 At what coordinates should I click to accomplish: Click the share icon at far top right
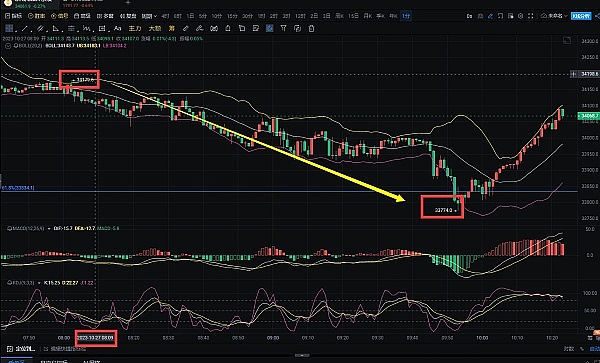tap(597, 16)
